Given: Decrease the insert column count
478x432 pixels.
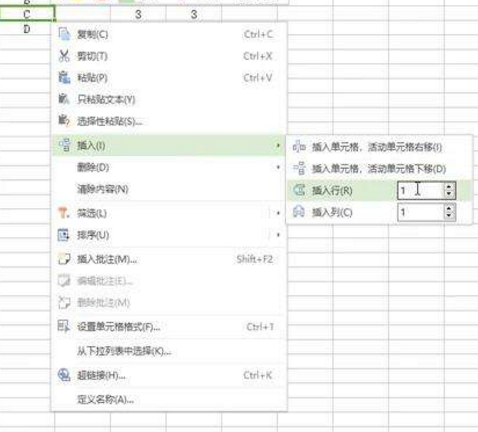Looking at the screenshot, I should point(449,216).
